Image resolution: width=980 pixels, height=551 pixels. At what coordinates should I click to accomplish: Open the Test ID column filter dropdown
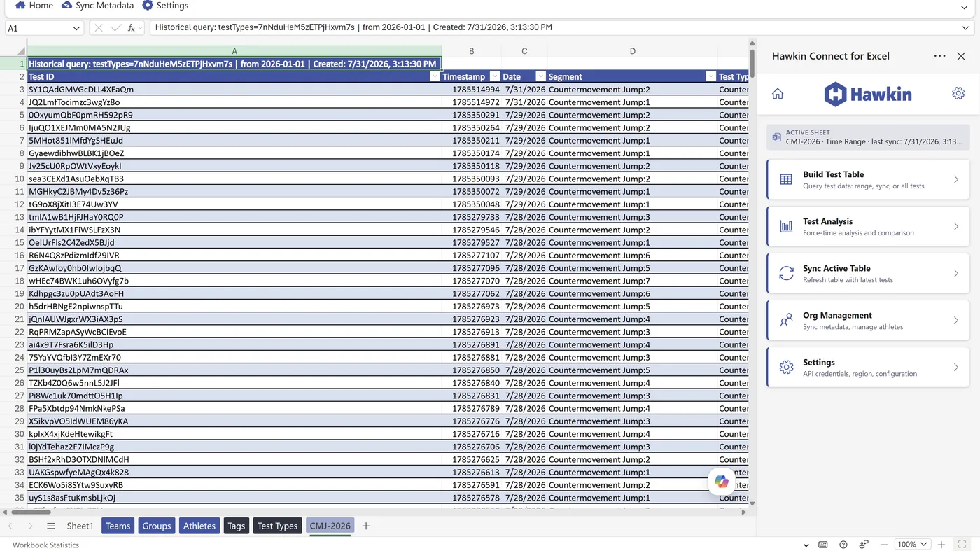click(435, 77)
